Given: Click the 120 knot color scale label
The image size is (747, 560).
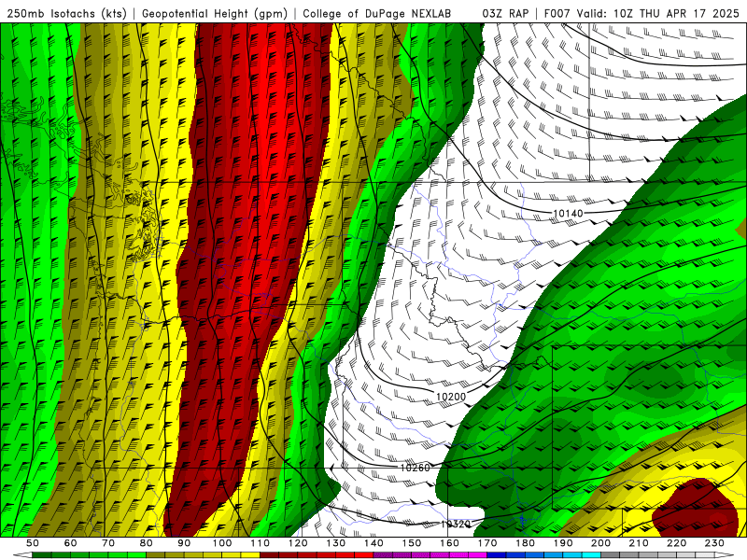Looking at the screenshot, I should click(x=298, y=543).
